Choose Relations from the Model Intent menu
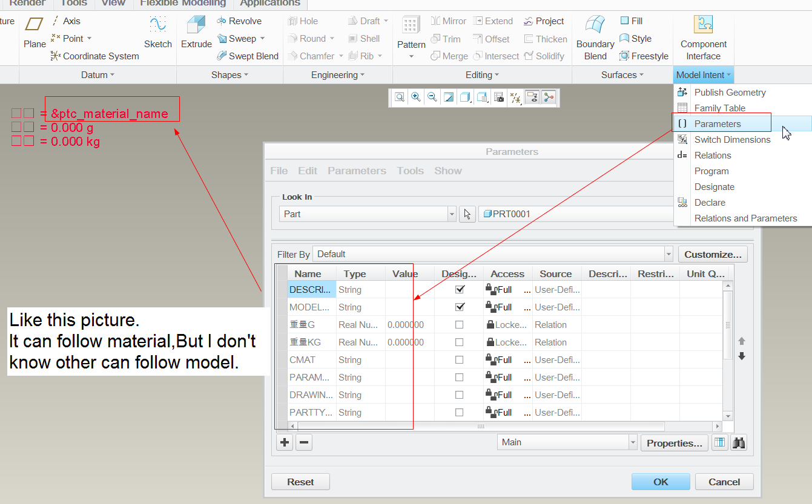This screenshot has width=812, height=504. pyautogui.click(x=742, y=155)
